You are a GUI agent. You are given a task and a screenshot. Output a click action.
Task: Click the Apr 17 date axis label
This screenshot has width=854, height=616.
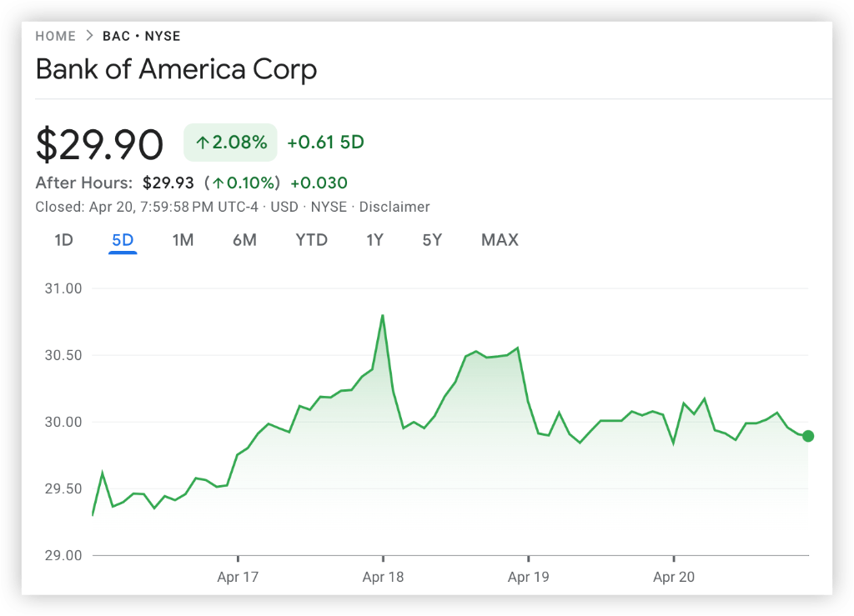pyautogui.click(x=238, y=577)
